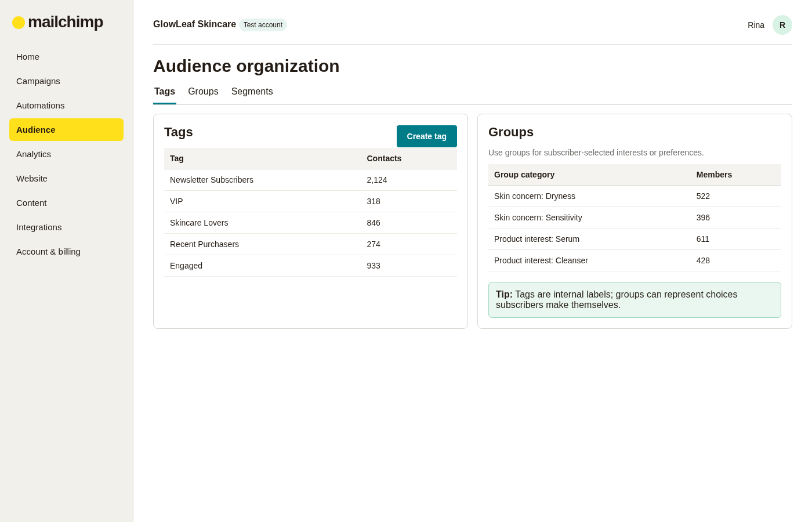This screenshot has height=522, width=812.
Task: Click the Tip message box
Action: click(x=635, y=300)
